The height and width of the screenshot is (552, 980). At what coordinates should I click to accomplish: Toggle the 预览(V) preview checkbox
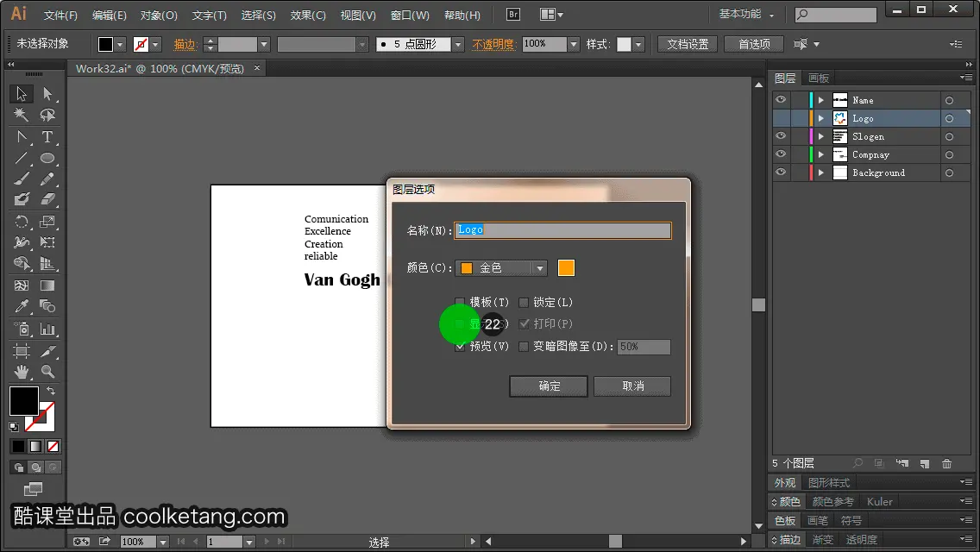[460, 347]
